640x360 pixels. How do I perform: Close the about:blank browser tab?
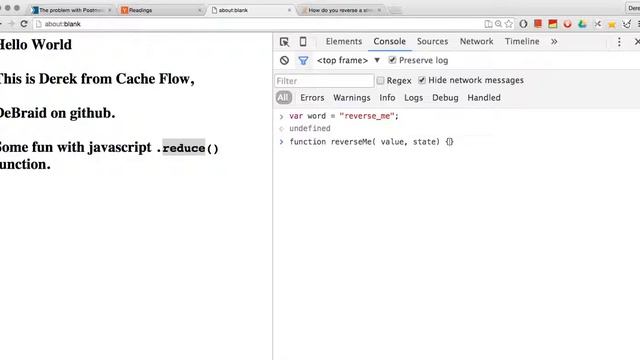pyautogui.click(x=289, y=10)
